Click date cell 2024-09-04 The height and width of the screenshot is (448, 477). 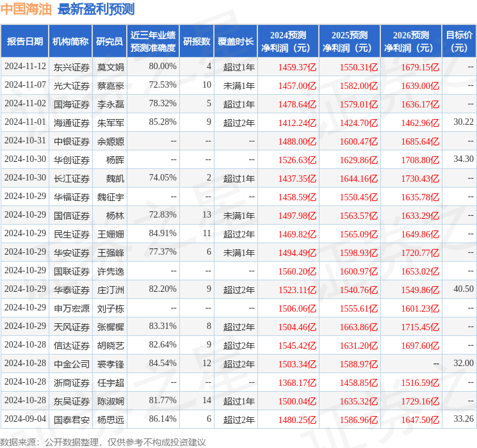tap(25, 419)
